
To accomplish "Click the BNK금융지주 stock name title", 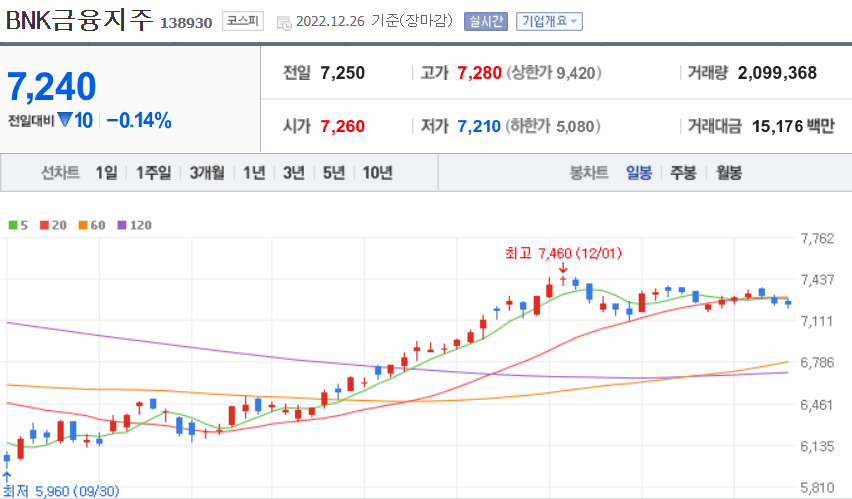I will (79, 21).
